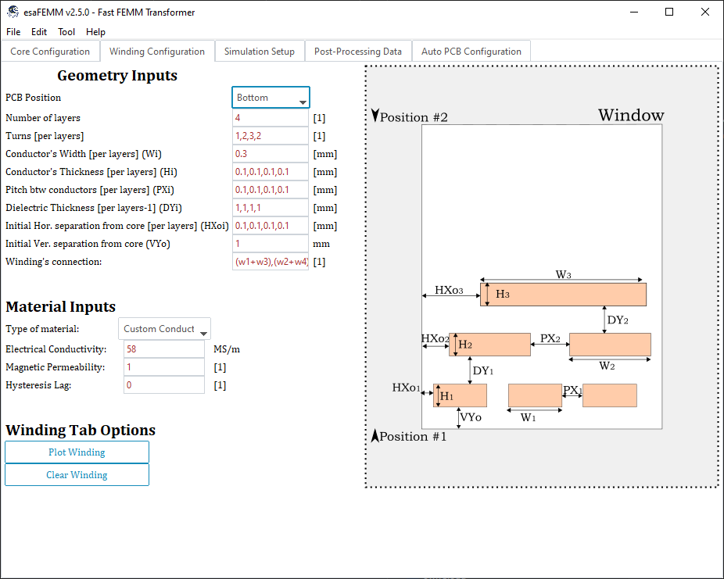This screenshot has height=579, width=724.
Task: Switch to the Core Configuration tab
Action: tap(50, 52)
